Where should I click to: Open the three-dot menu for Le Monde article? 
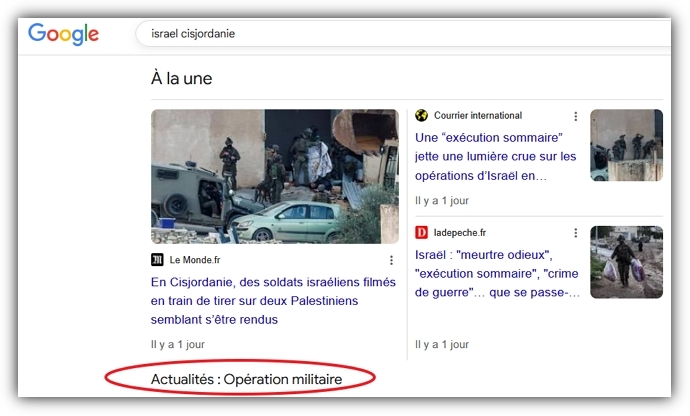point(391,260)
